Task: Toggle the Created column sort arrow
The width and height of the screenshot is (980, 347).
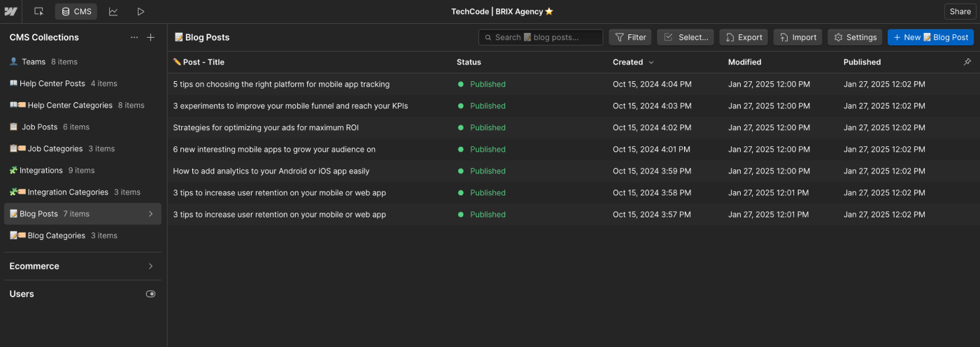Action: (651, 62)
